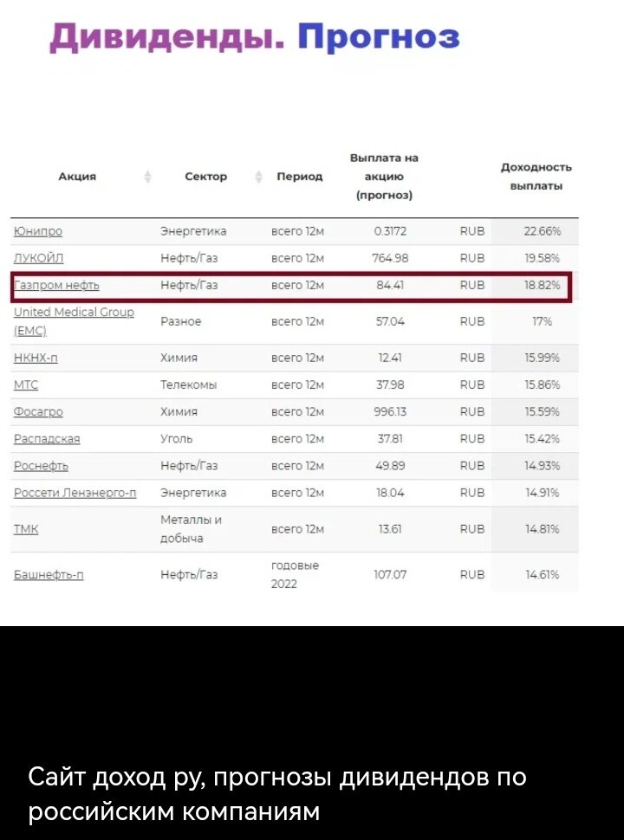
Task: Click the Доходность выплаты column header
Action: coord(536,177)
